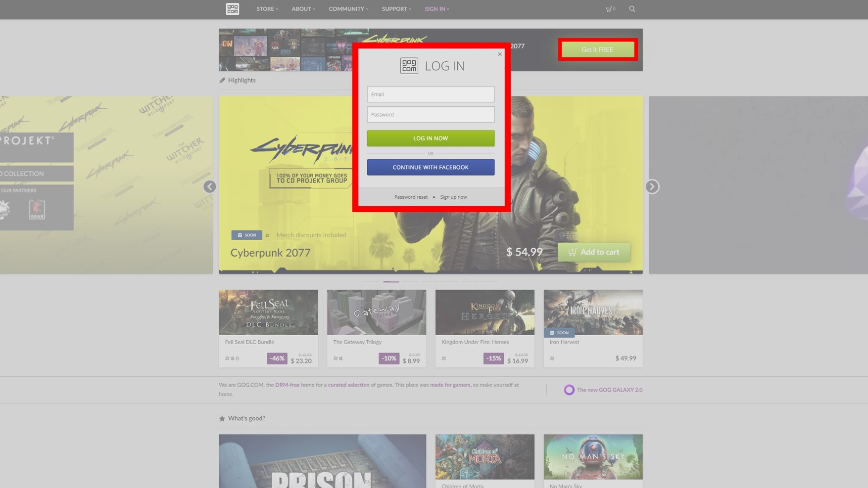
Task: Open the No Man's Sky thumbnail
Action: [x=593, y=457]
